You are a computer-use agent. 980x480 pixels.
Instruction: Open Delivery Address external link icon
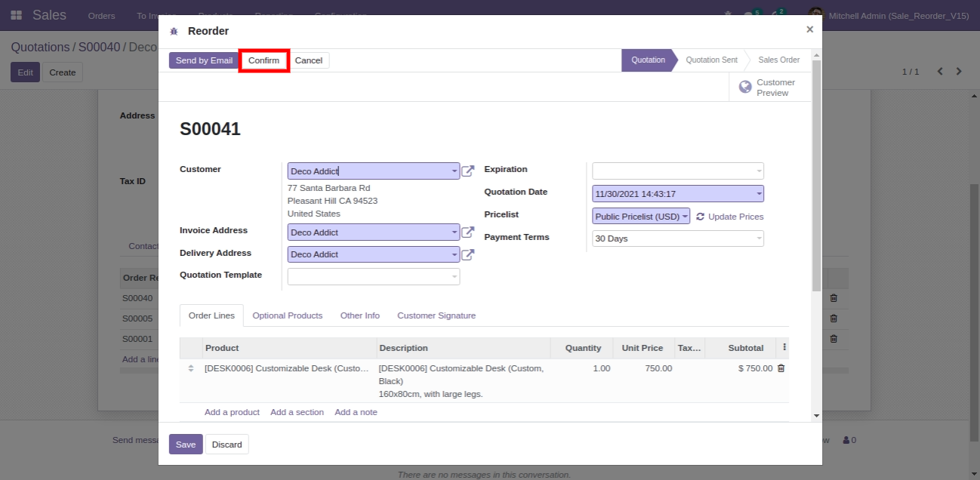coord(468,254)
